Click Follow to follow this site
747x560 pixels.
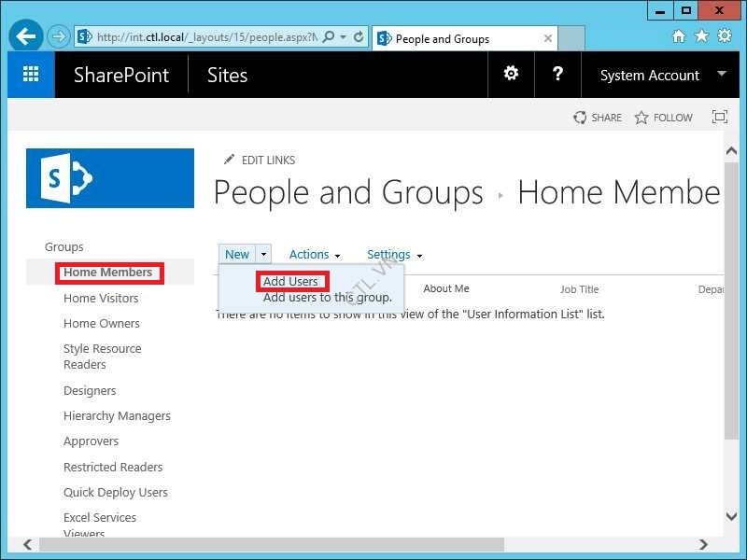click(664, 118)
